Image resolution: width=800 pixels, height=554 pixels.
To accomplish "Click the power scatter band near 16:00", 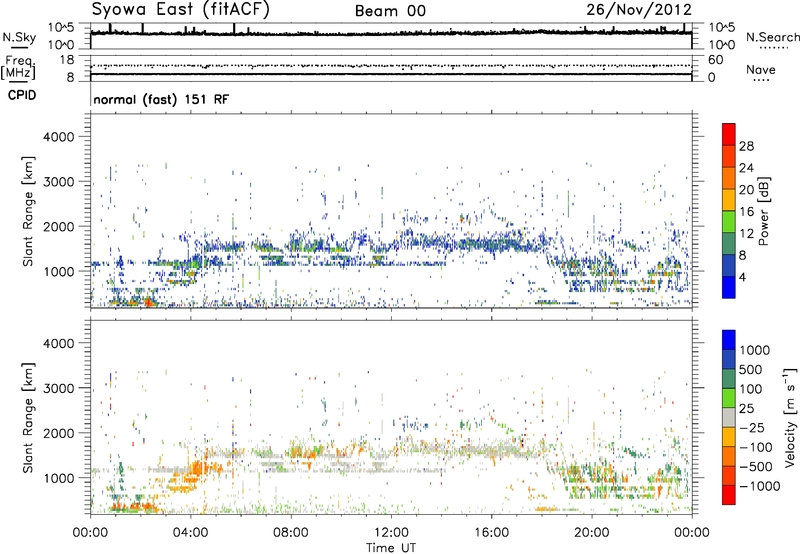I will coord(491,244).
